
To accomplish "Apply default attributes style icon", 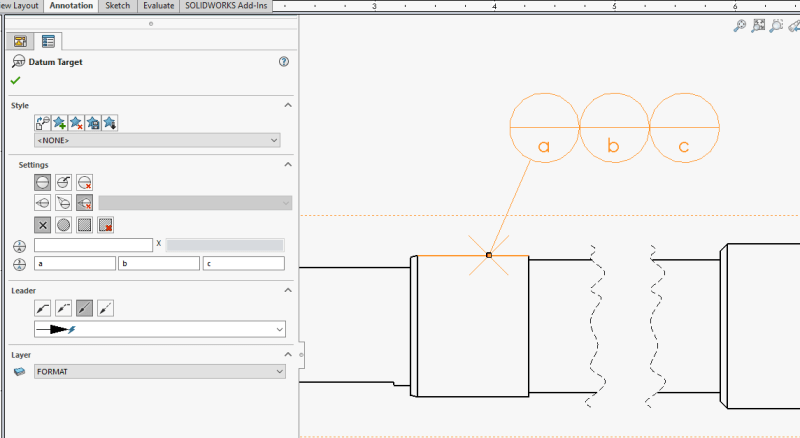I will pyautogui.click(x=42, y=123).
